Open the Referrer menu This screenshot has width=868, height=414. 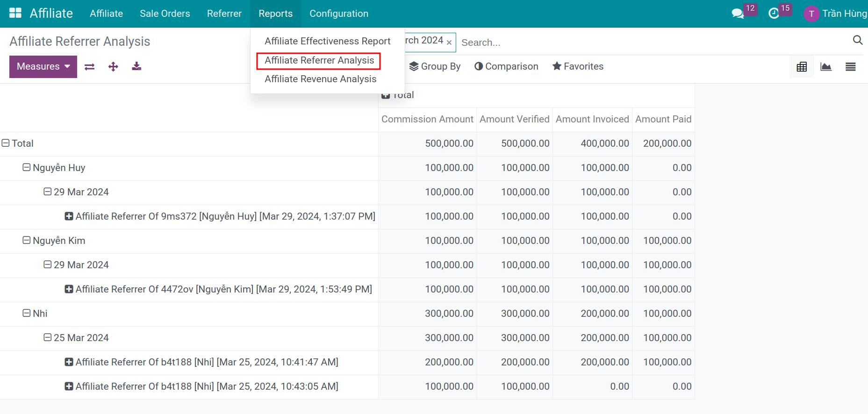(x=224, y=14)
